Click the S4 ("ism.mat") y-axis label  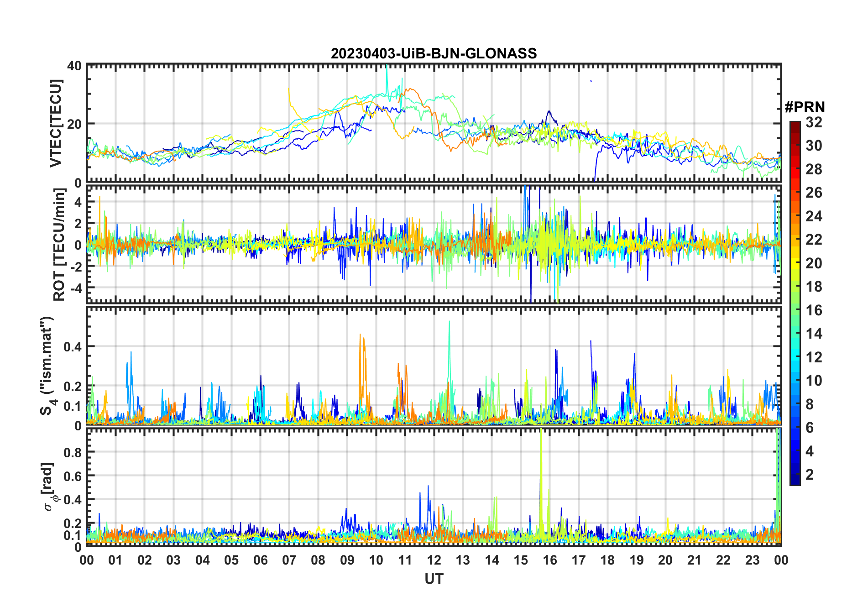coord(48,366)
